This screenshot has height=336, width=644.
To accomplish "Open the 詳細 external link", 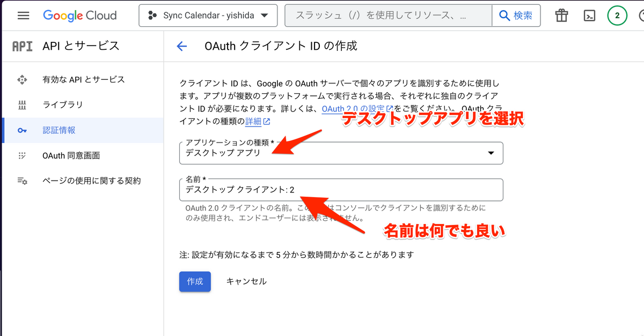I will point(258,122).
